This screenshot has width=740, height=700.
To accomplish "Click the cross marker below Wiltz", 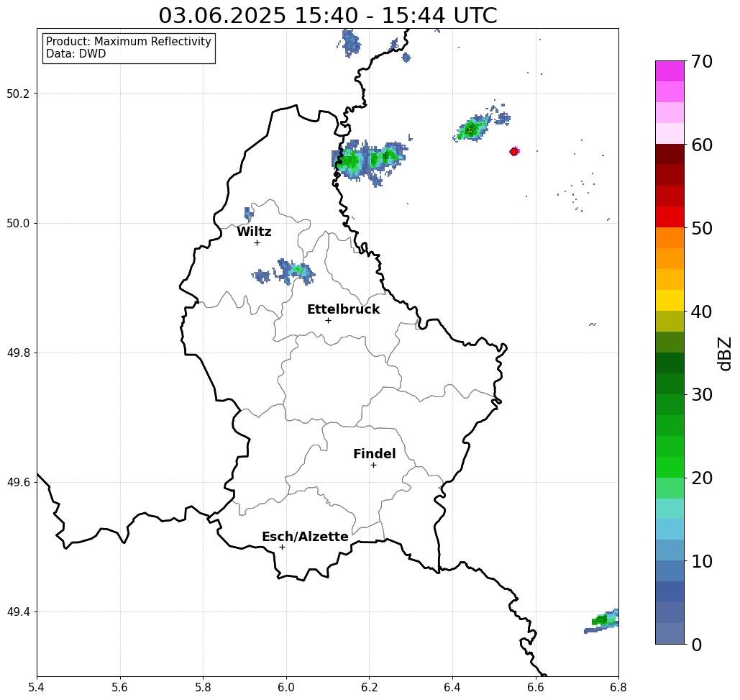I will (257, 243).
